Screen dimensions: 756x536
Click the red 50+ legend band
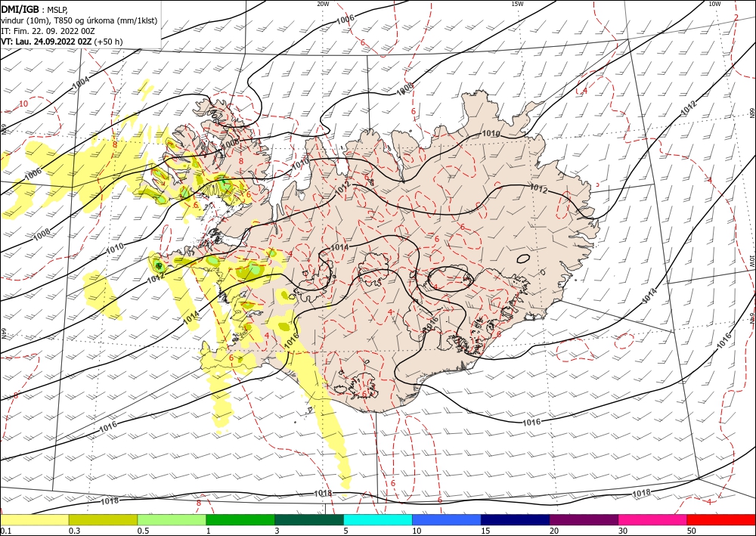pos(721,519)
